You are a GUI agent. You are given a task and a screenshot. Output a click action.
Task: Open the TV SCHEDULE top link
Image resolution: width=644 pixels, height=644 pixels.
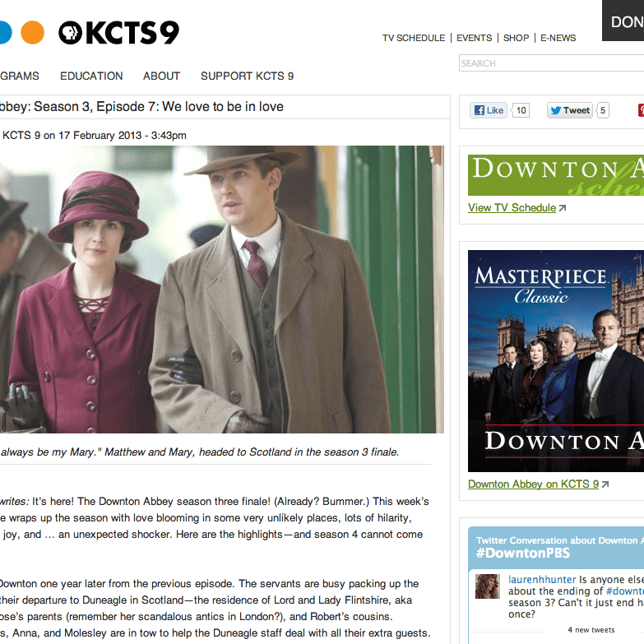[414, 38]
